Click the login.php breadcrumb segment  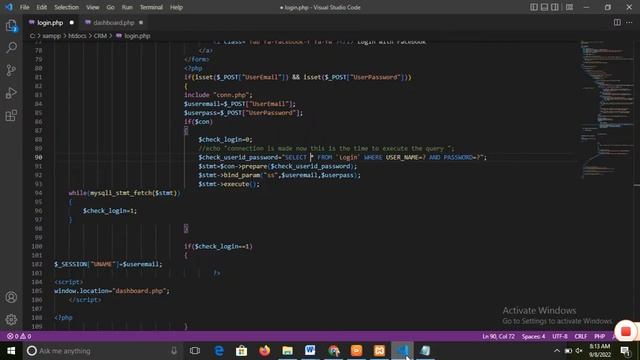pyautogui.click(x=133, y=36)
